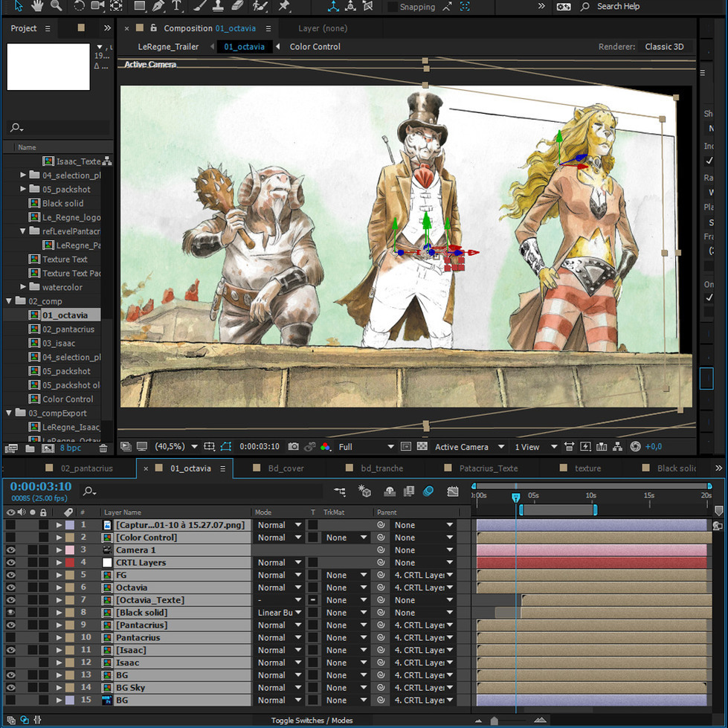This screenshot has width=728, height=728.
Task: Select the Horizontal Type tool
Action: [176, 6]
